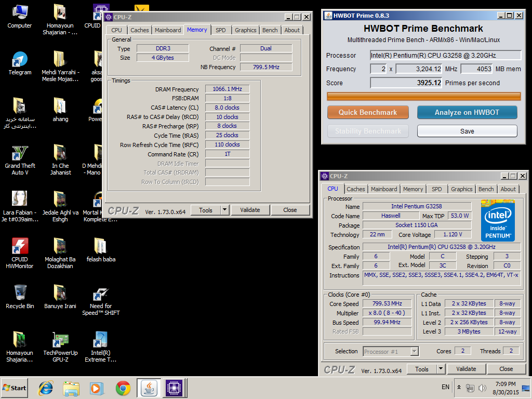Viewport: 532px width, 399px height.
Task: Click the Core Speed value 799.53 MHz
Action: tap(387, 303)
